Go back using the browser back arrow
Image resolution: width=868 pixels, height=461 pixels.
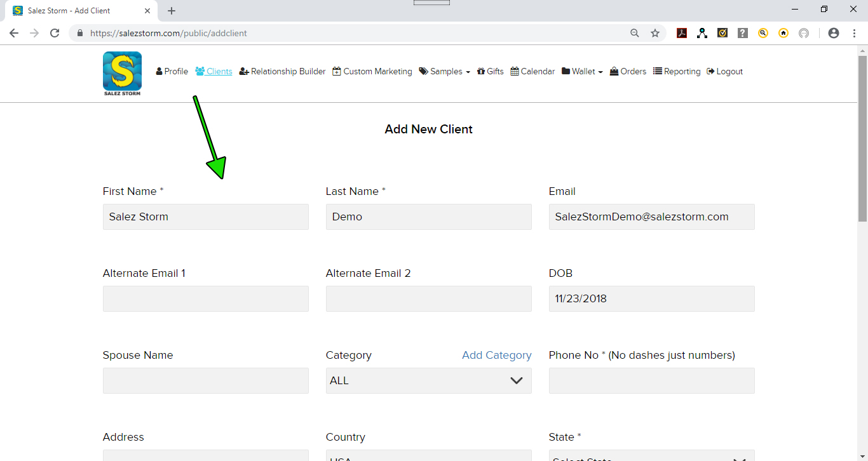coord(14,33)
